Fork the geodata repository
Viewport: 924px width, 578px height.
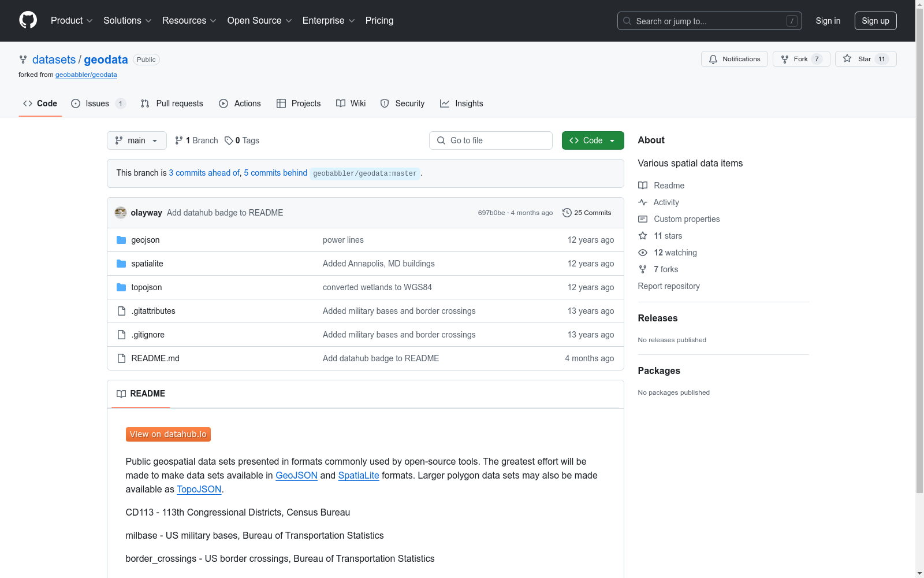(801, 59)
